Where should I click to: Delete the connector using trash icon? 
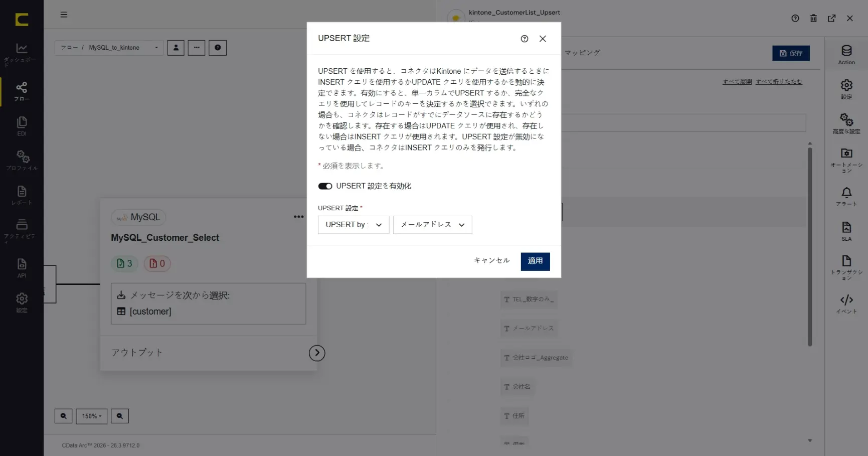point(813,18)
